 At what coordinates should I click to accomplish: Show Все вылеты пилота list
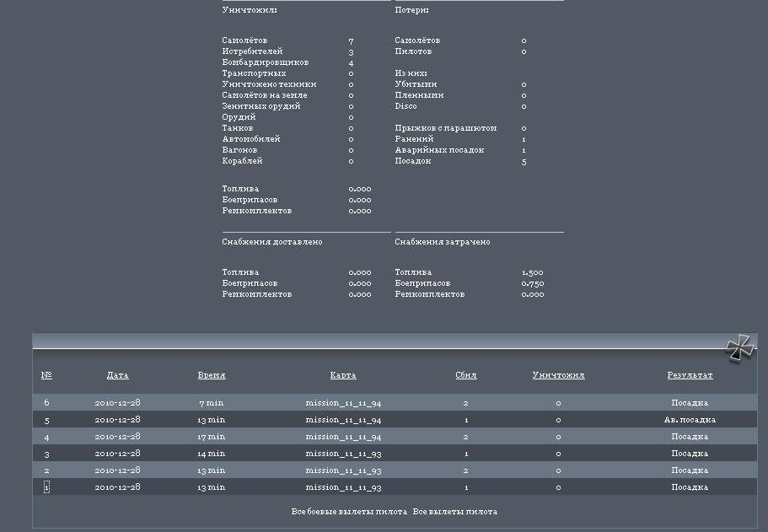point(455,512)
